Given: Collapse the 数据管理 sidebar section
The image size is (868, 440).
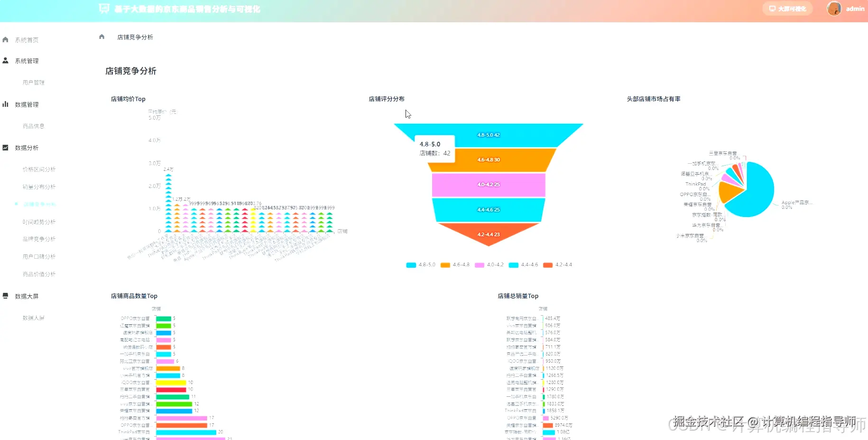Looking at the screenshot, I should [x=27, y=104].
